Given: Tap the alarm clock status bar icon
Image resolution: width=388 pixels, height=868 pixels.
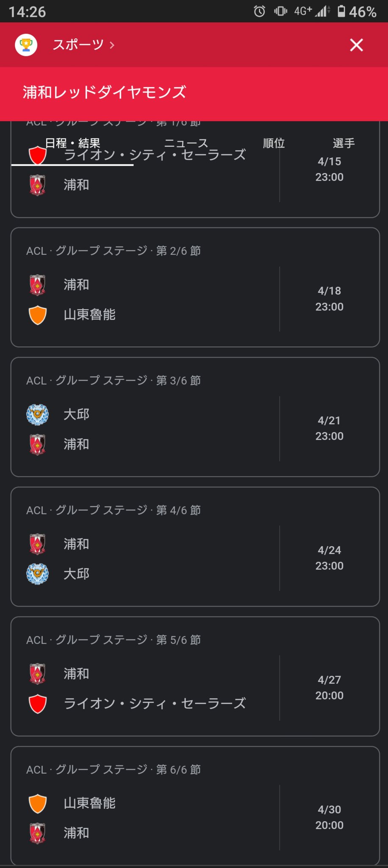Looking at the screenshot, I should click(x=260, y=11).
